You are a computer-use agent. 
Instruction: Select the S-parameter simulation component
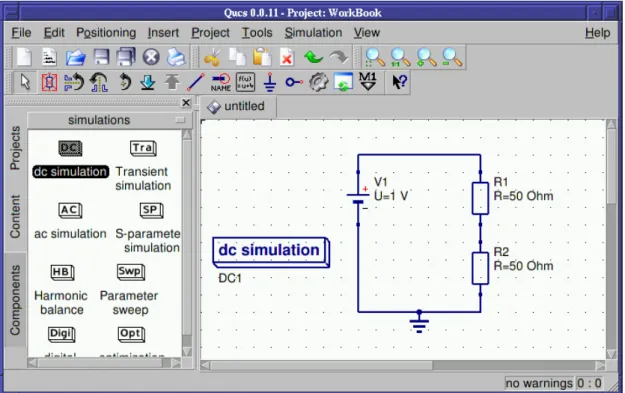(148, 228)
